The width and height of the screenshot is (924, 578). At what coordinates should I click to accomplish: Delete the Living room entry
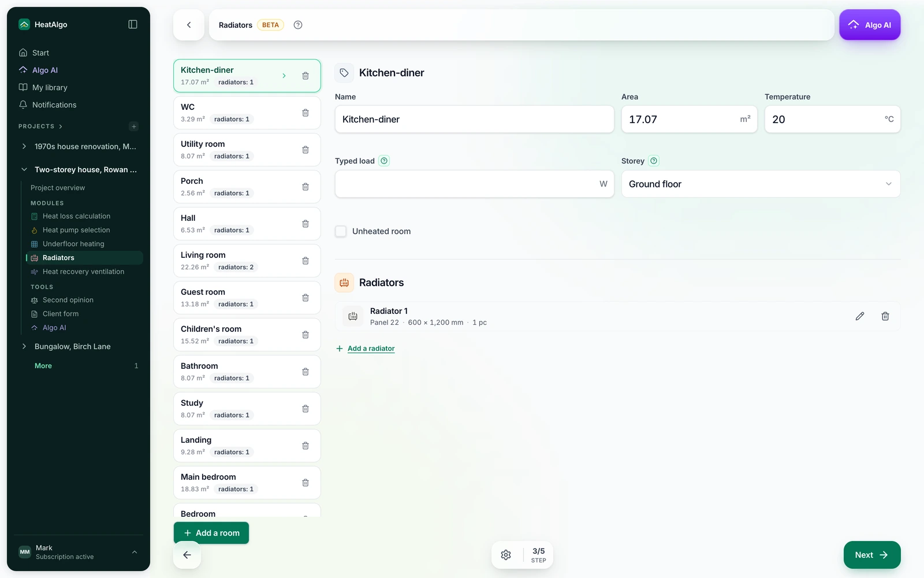click(x=305, y=261)
